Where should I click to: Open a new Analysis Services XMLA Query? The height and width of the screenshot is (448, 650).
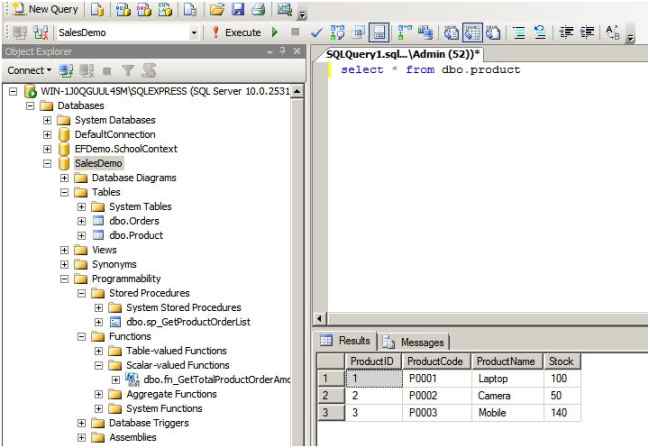[x=165, y=9]
